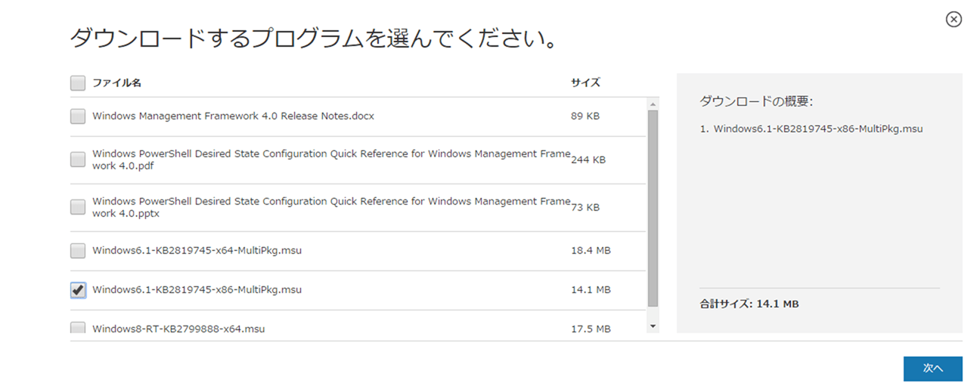The height and width of the screenshot is (386, 980).
Task: Check the Quick Reference .pptx file checkbox
Action: (78, 207)
